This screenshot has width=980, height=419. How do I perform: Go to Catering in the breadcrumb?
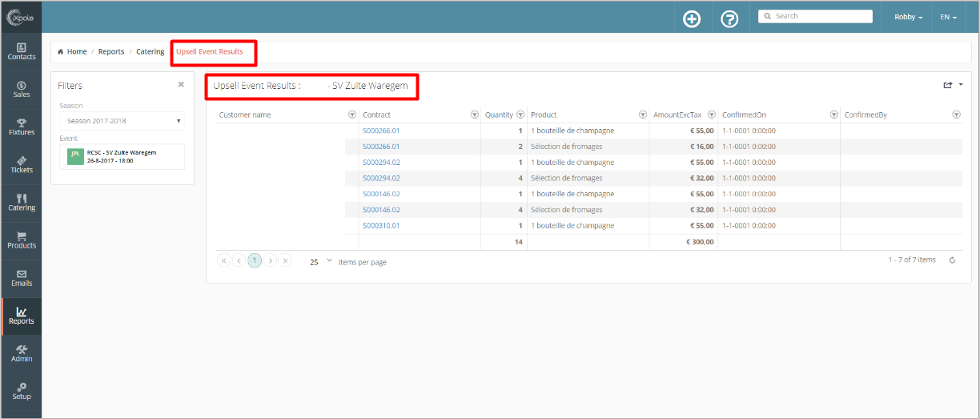[x=150, y=51]
